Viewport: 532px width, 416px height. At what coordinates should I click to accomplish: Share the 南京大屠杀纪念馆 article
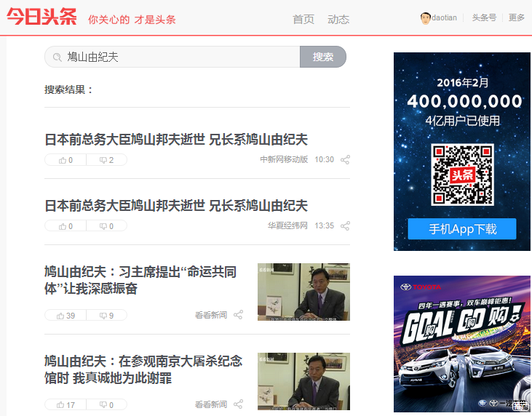click(x=238, y=404)
